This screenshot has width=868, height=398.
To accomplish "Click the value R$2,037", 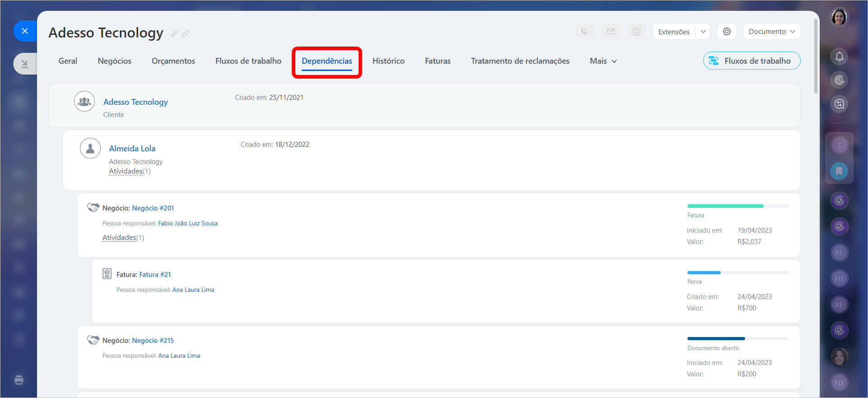I will [x=749, y=242].
